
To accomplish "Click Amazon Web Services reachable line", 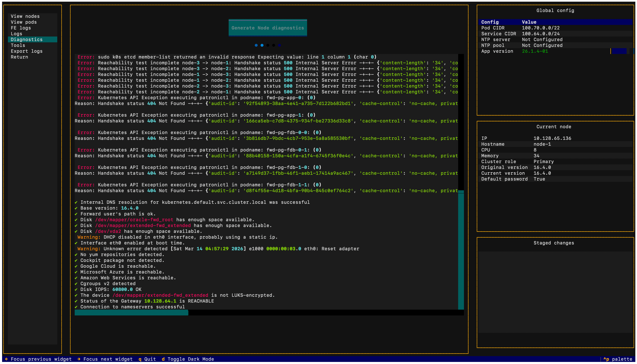I will click(126, 278).
